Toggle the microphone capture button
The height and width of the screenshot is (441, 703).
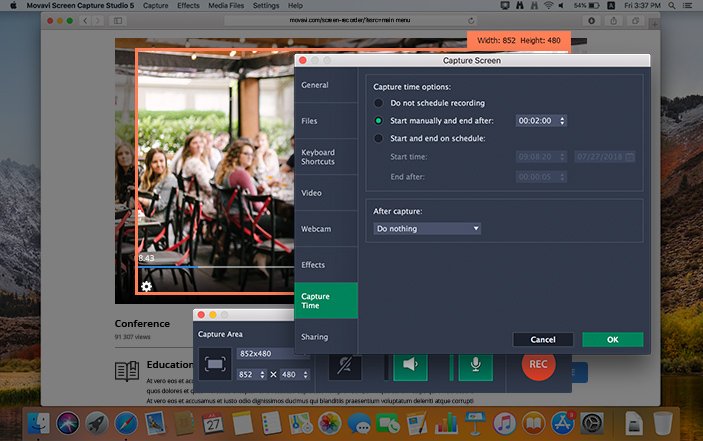476,365
